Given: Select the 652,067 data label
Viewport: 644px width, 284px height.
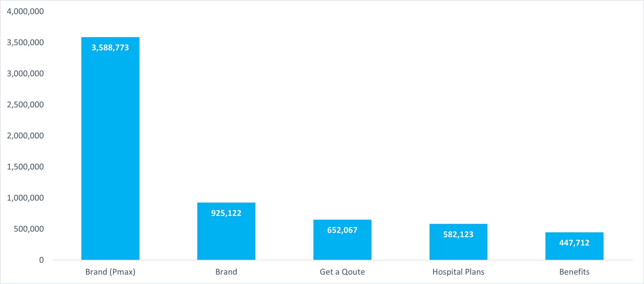Looking at the screenshot, I should coord(342,230).
